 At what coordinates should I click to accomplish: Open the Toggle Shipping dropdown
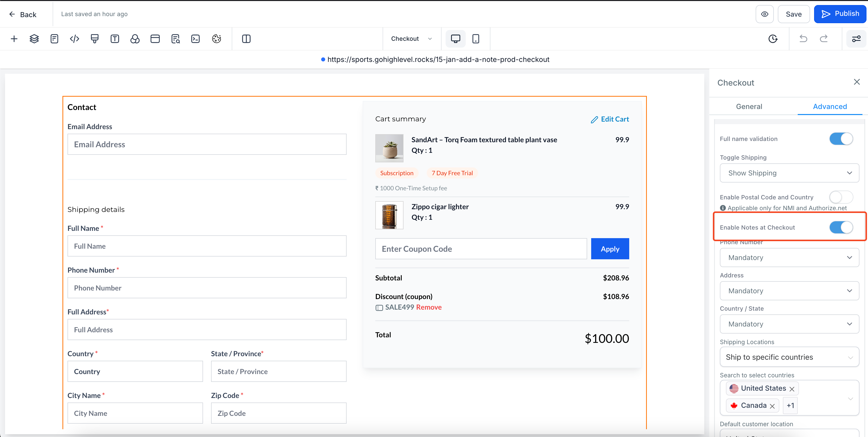[x=789, y=173]
